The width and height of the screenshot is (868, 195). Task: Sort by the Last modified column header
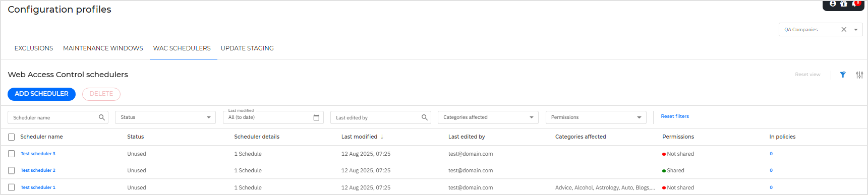click(359, 137)
